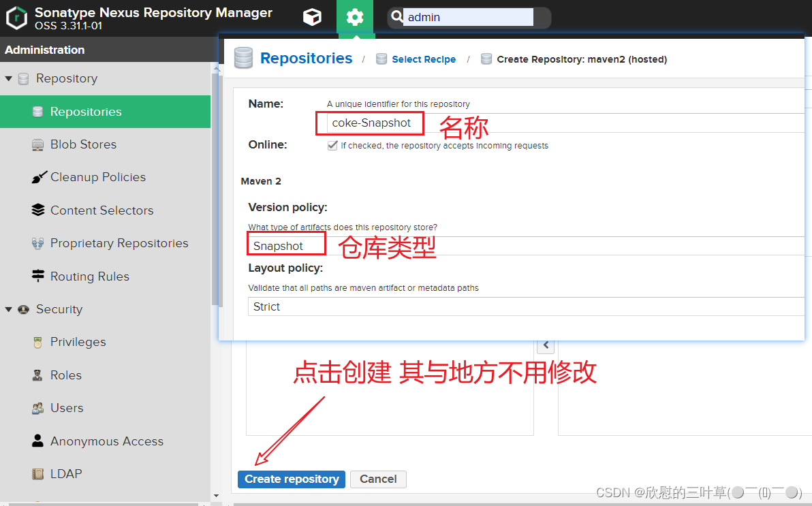The image size is (812, 506).
Task: Click the Users group icon
Action: (37, 408)
